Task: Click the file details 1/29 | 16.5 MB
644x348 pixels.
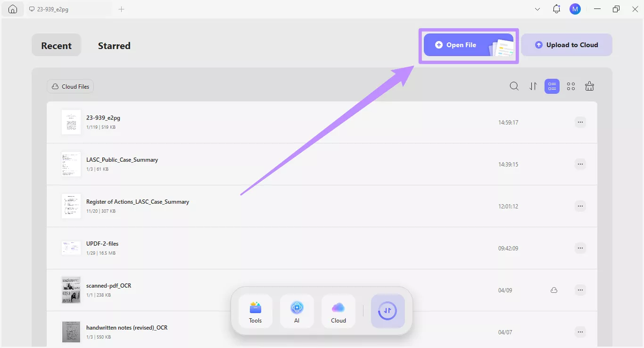Action: pos(101,253)
